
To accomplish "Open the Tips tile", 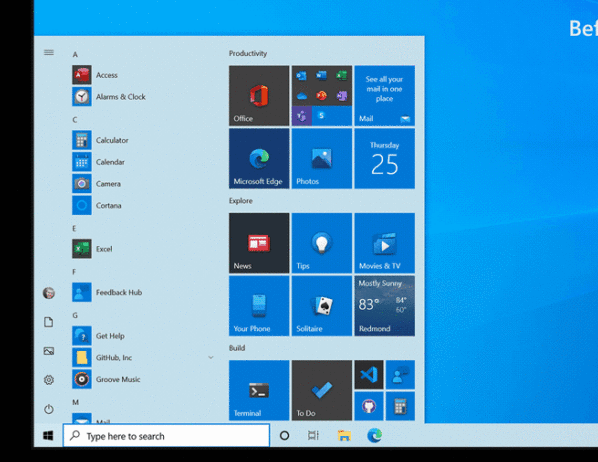I will pos(322,243).
